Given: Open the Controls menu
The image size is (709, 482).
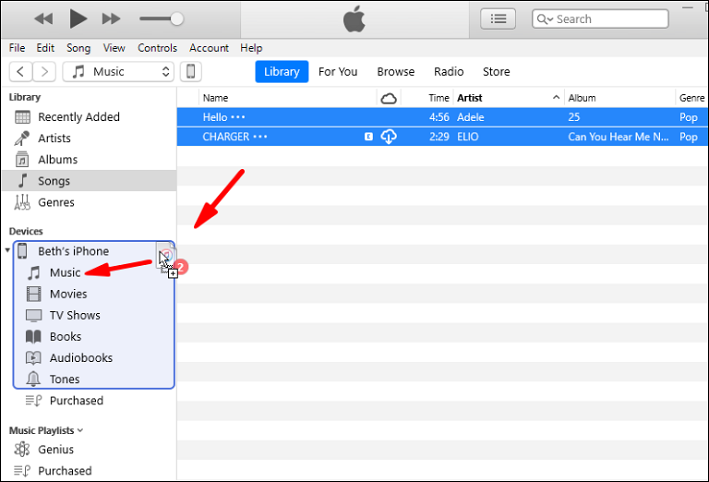Looking at the screenshot, I should (x=157, y=48).
